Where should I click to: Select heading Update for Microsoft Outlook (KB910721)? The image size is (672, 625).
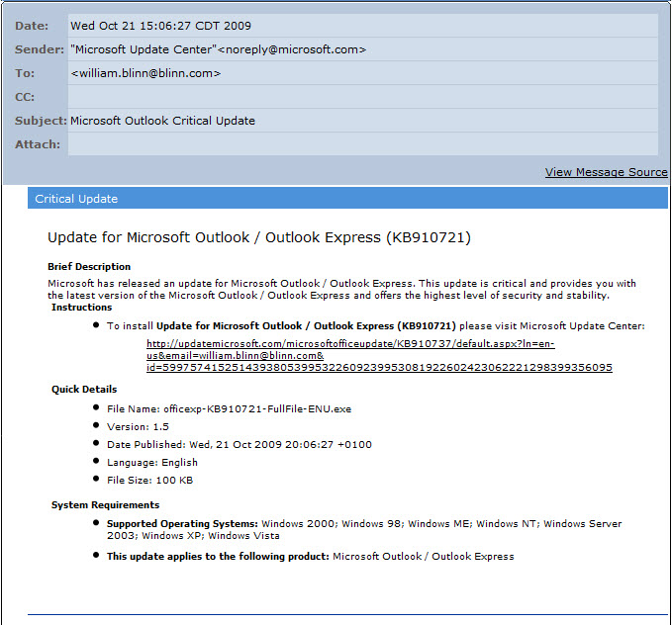click(259, 237)
